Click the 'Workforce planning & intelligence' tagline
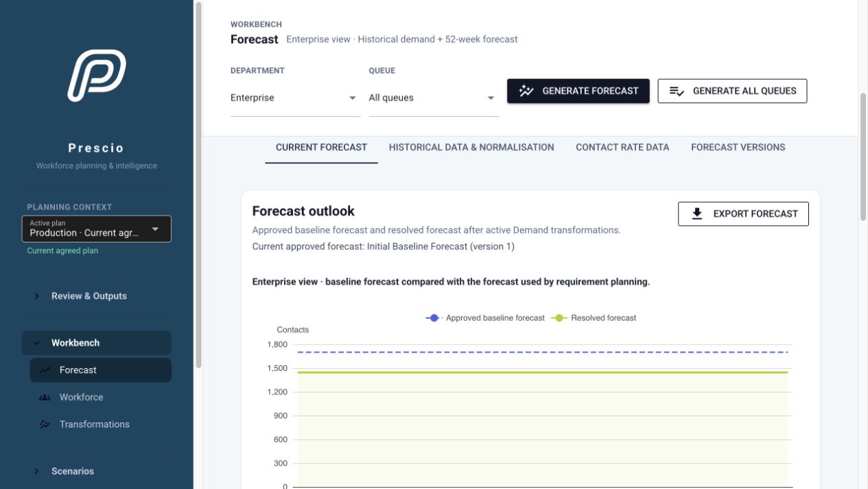This screenshot has height=489, width=868. click(97, 166)
